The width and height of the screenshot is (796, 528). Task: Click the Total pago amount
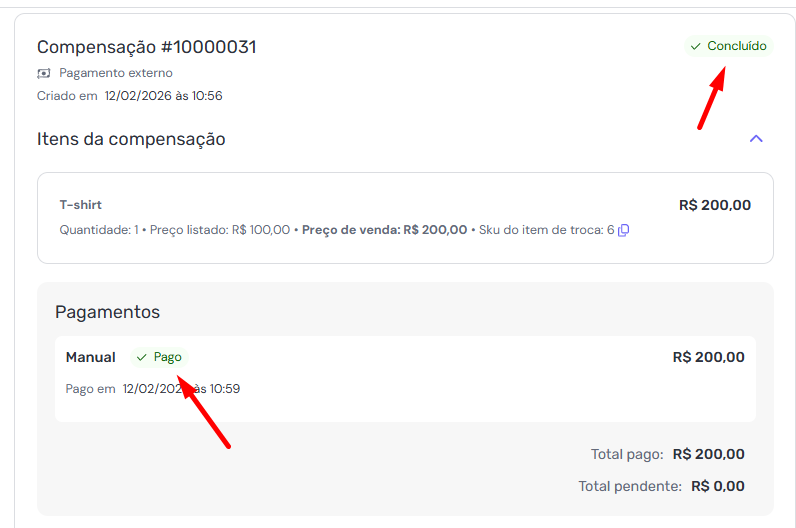(x=708, y=454)
